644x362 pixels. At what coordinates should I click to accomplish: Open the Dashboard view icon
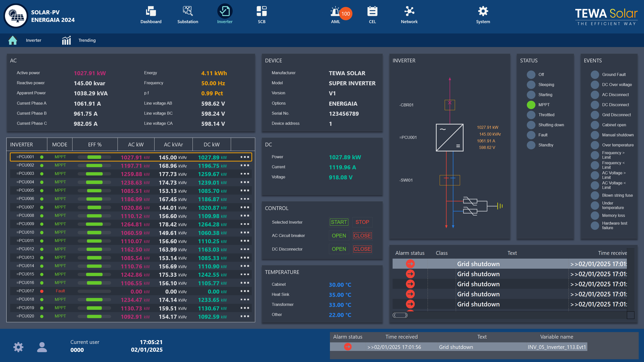[x=151, y=11]
